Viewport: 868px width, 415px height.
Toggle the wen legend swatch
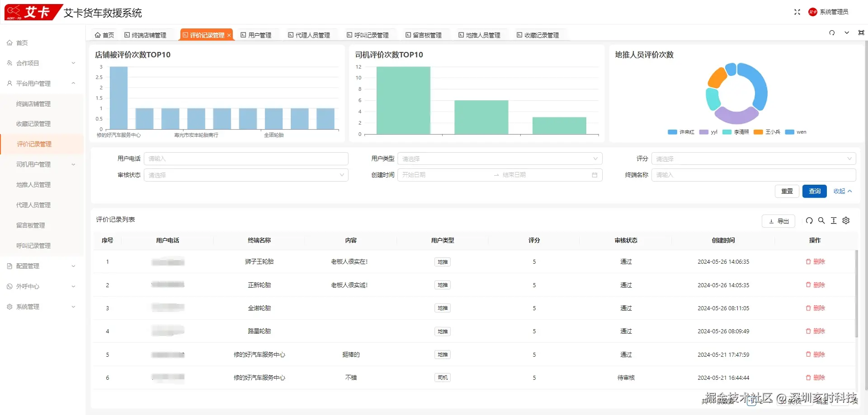point(789,132)
